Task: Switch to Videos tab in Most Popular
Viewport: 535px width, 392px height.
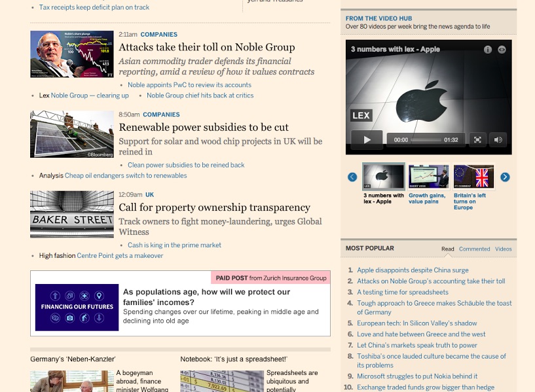Action: 503,249
